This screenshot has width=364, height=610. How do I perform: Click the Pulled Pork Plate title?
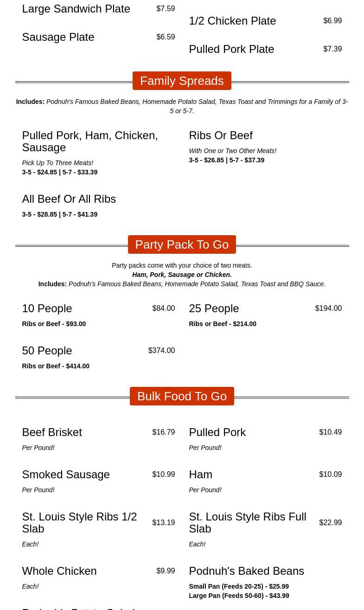[x=231, y=49]
